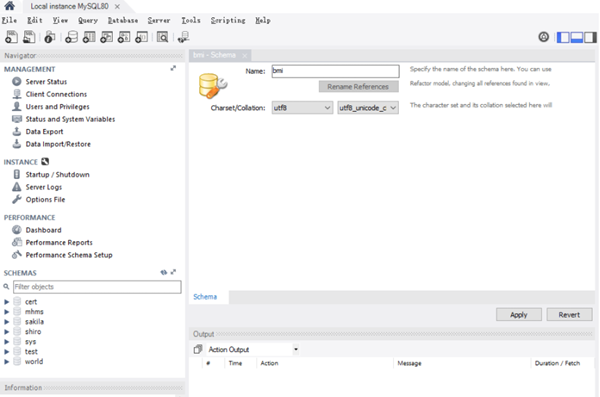Viewport: 600px width, 397px height.
Task: Open Performance Reports
Action: 59,243
